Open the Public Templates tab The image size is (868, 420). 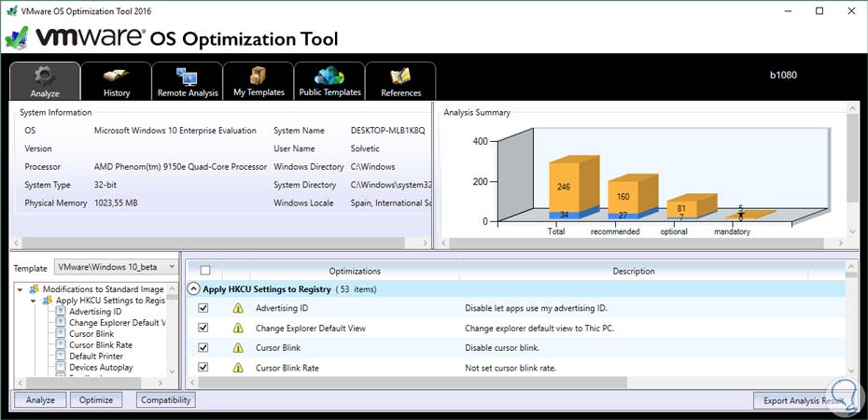[329, 81]
